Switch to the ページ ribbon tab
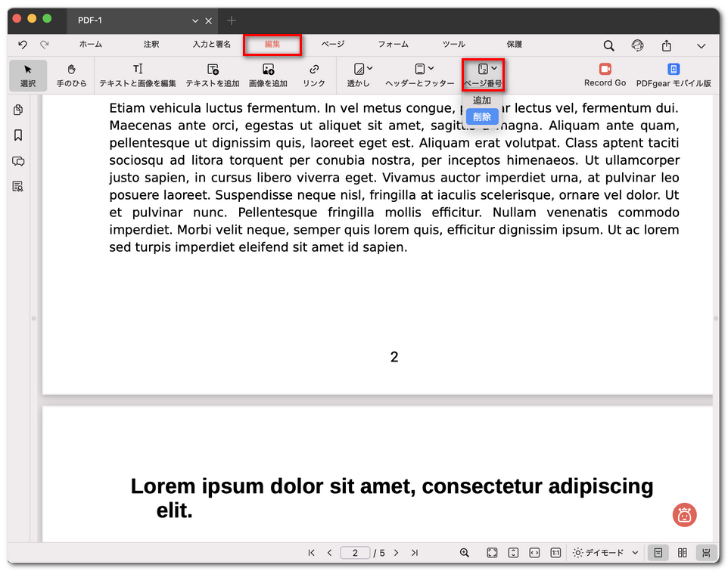The height and width of the screenshot is (571, 728). (x=333, y=44)
